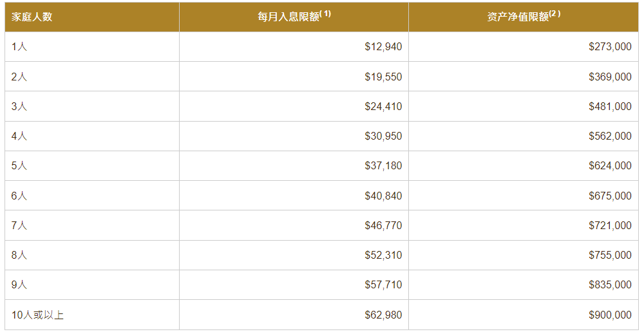Select the 2人 row label
Viewport: 644px width, 334px height.
[x=19, y=77]
